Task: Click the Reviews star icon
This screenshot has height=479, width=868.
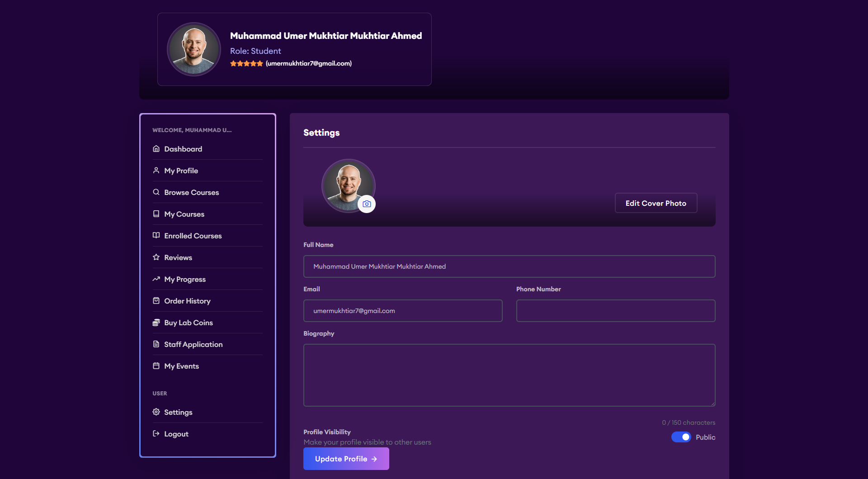Action: point(156,257)
